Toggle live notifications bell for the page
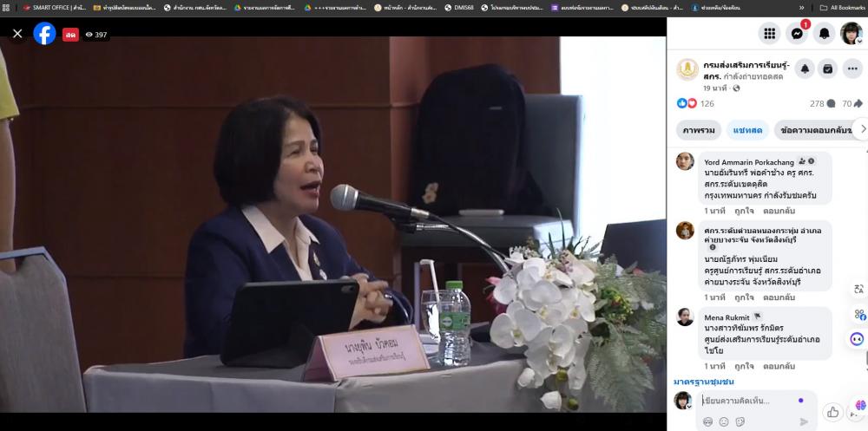The height and width of the screenshot is (431, 868). [x=804, y=69]
